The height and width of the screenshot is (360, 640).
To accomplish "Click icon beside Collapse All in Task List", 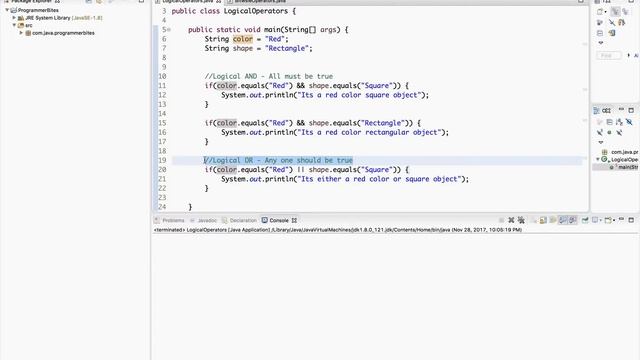I will (612, 33).
